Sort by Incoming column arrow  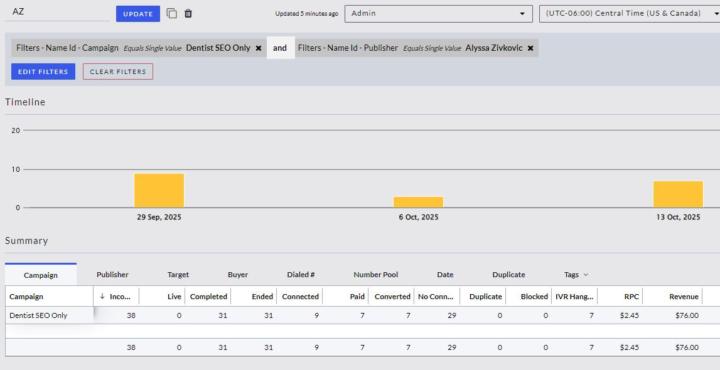click(102, 297)
